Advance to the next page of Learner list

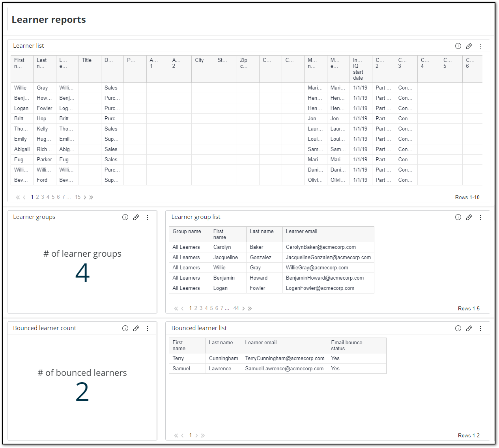(x=85, y=197)
